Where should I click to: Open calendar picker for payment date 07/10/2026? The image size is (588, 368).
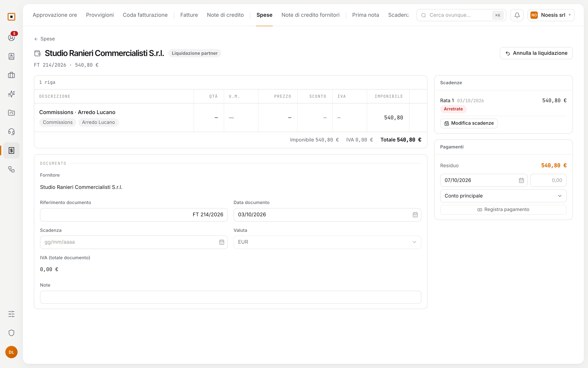tap(521, 180)
